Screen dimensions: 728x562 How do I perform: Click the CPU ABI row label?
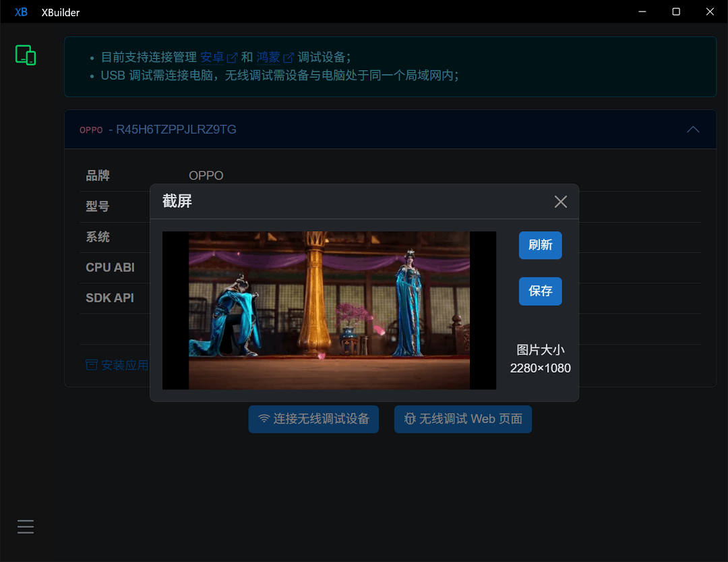pyautogui.click(x=110, y=267)
